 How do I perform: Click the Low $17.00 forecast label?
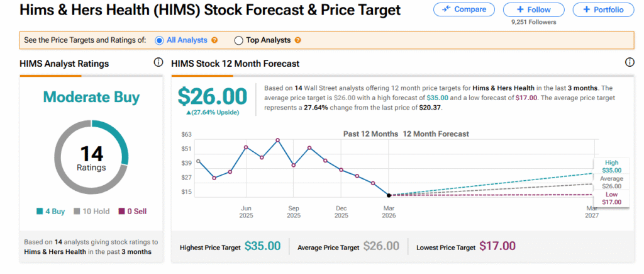[612, 198]
